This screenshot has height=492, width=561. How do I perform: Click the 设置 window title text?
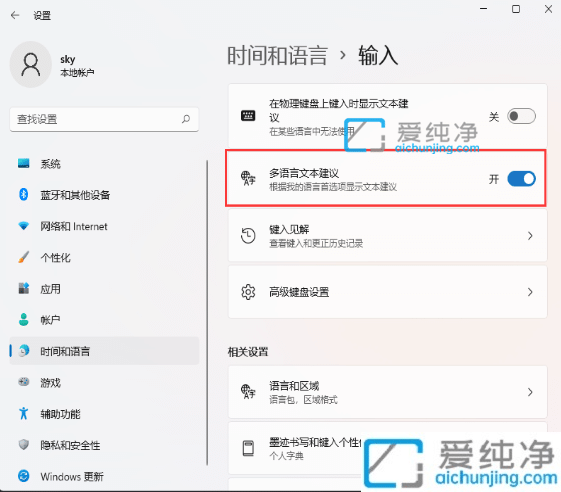click(42, 15)
